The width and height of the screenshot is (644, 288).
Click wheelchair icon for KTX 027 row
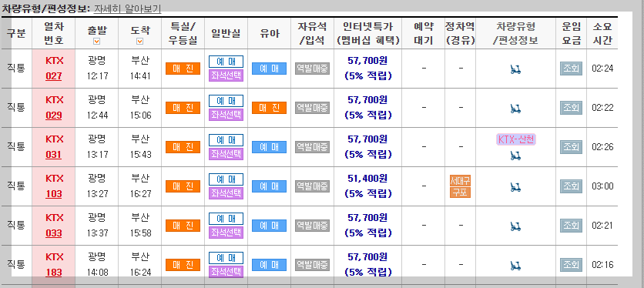(x=515, y=69)
